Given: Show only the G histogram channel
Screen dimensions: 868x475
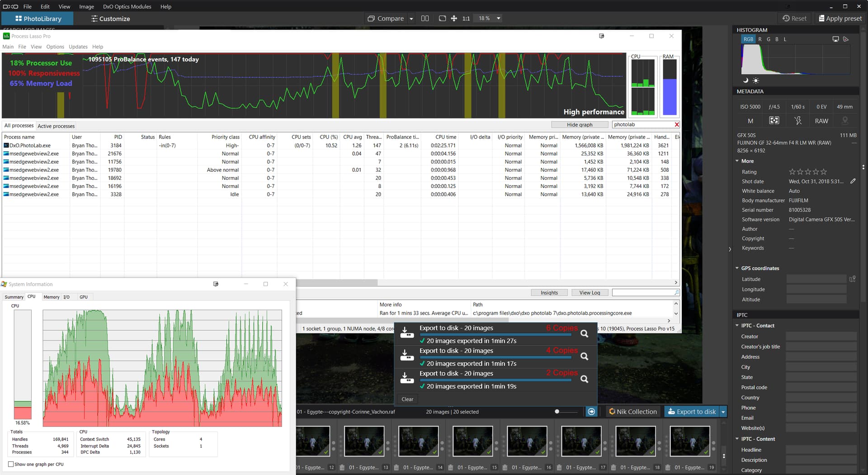Looking at the screenshot, I should click(769, 39).
